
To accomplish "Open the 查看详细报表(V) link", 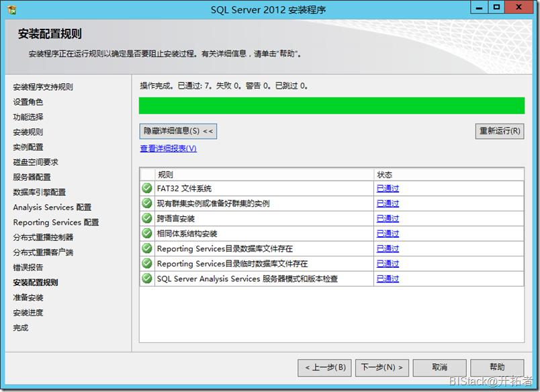I will 169,148.
